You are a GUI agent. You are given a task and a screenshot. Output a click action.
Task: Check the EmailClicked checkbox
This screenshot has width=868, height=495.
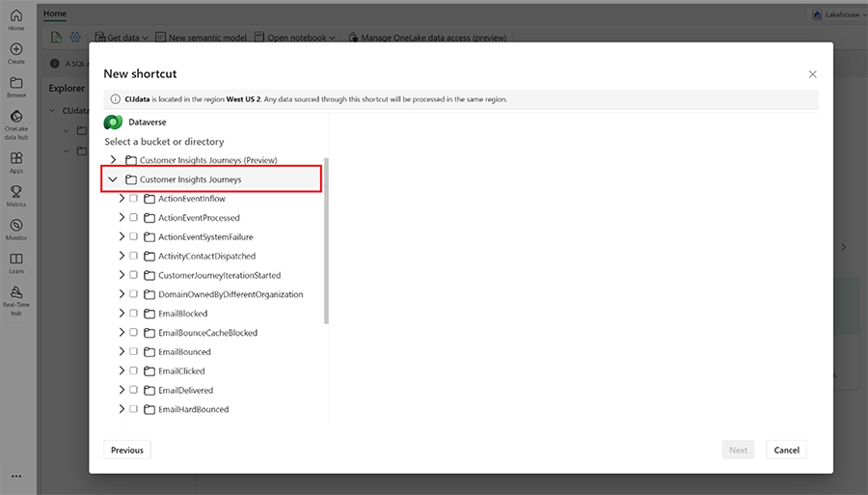(133, 371)
